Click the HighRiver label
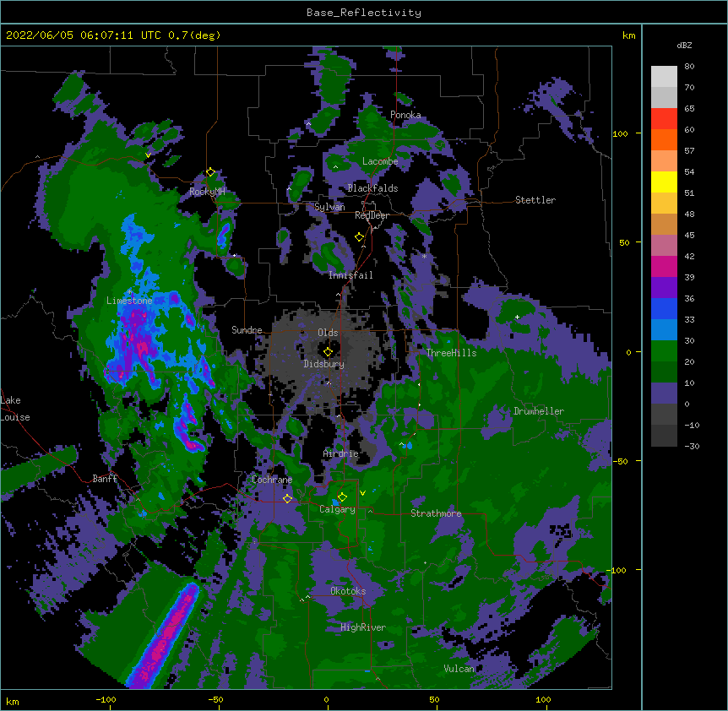 363,627
